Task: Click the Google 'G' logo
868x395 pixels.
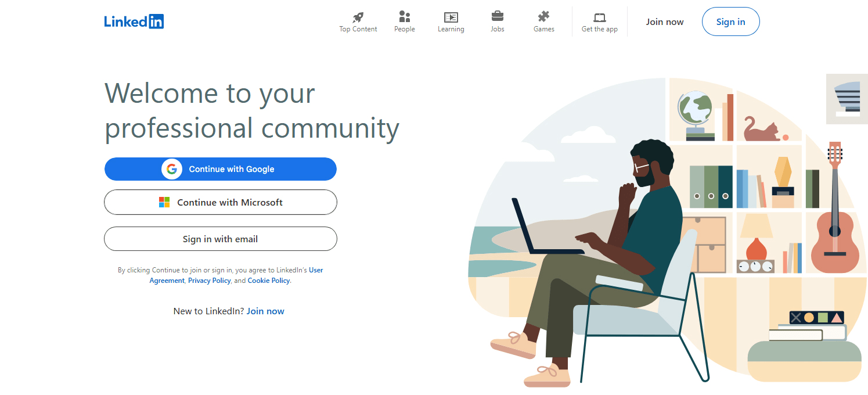Action: [171, 169]
